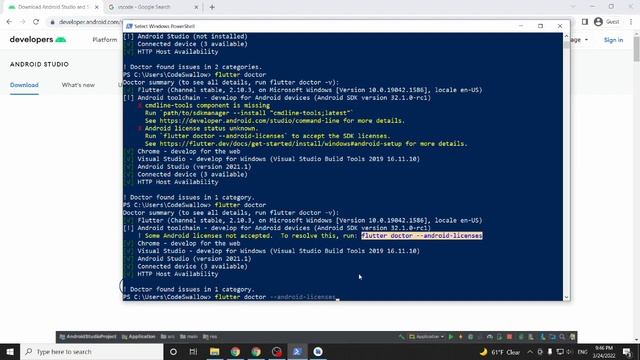Click the PowerShell icon in the window title bar
640x360 pixels.
pos(129,26)
